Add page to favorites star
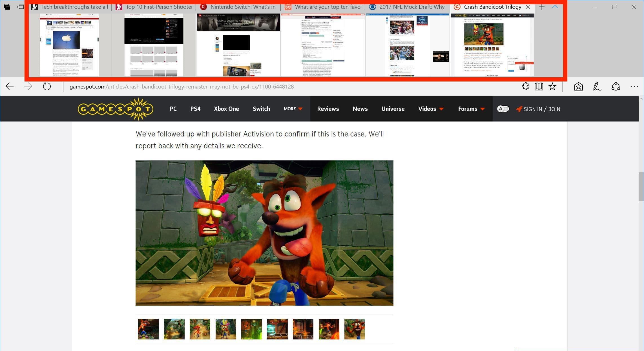Image resolution: width=644 pixels, height=351 pixels. (x=552, y=87)
